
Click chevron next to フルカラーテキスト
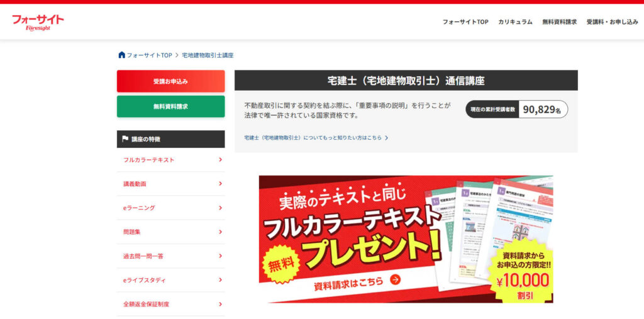coord(221,160)
